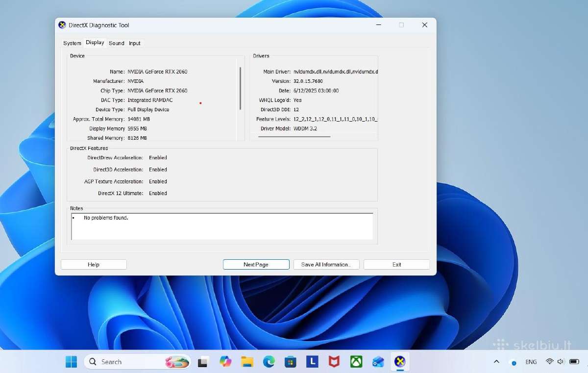Click the Driver Model value WDDM 3.2
Screen dimensions: 588x373
tap(305, 128)
